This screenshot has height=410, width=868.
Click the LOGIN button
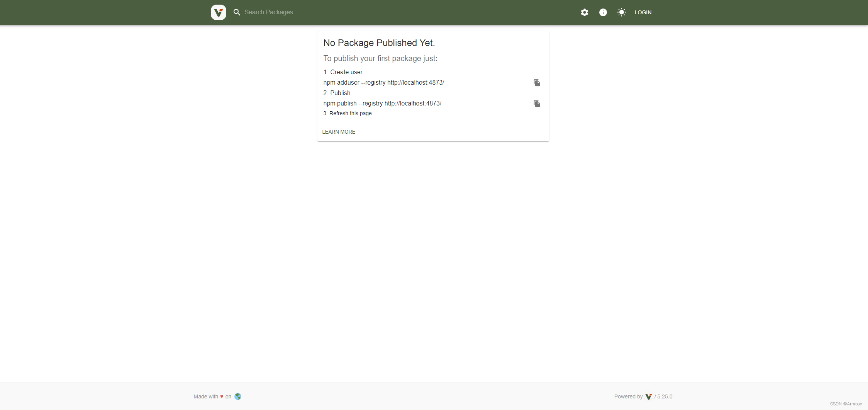(643, 12)
